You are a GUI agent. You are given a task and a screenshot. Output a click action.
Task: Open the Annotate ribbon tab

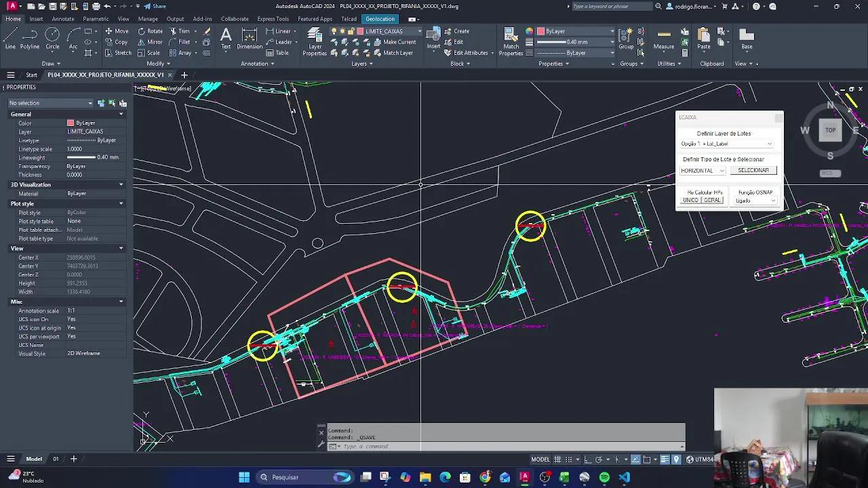[x=63, y=19]
